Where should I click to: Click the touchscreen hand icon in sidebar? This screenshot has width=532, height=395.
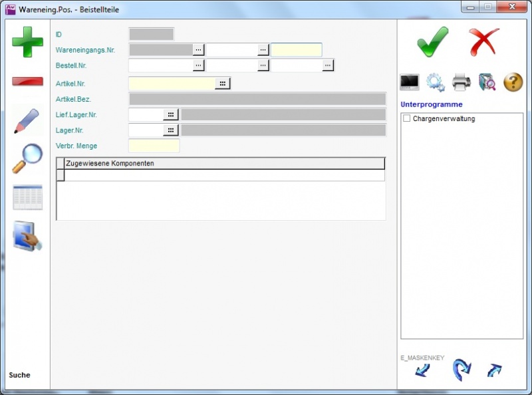click(27, 237)
